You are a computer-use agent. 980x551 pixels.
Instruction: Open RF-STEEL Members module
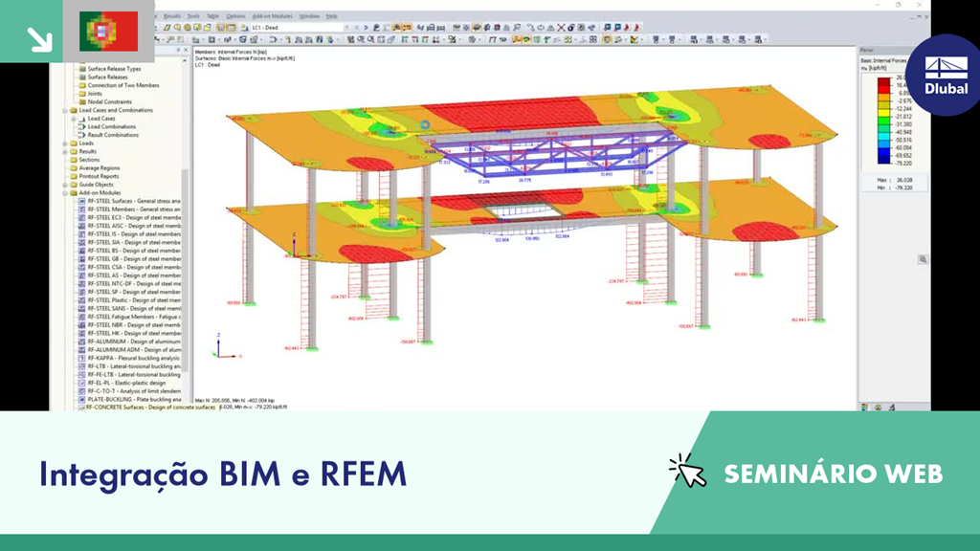tap(134, 209)
